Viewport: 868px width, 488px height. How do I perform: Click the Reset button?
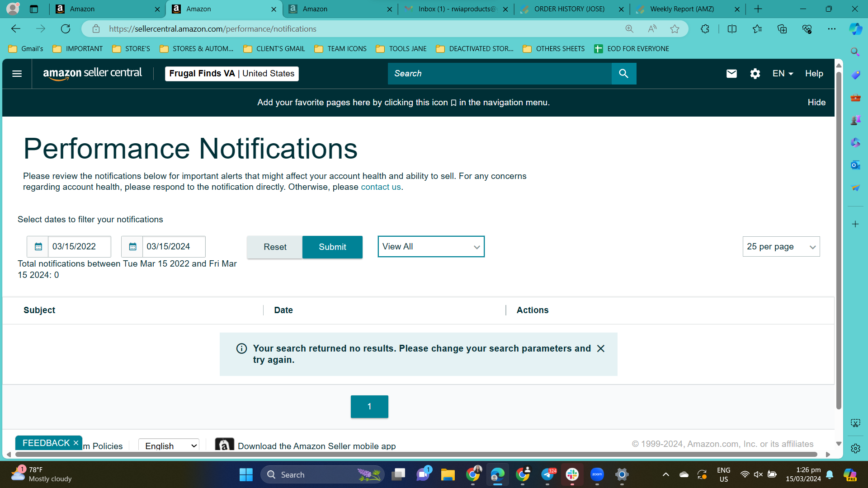(275, 247)
